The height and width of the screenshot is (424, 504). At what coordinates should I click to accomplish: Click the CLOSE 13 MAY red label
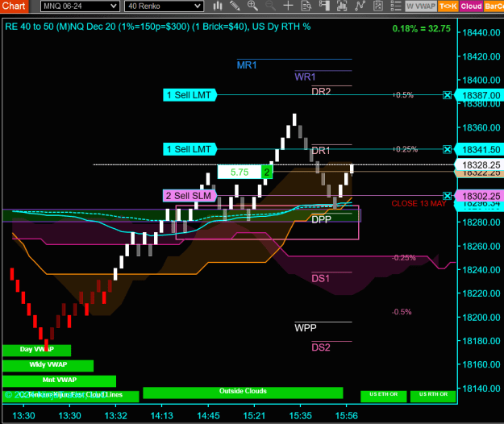point(419,204)
